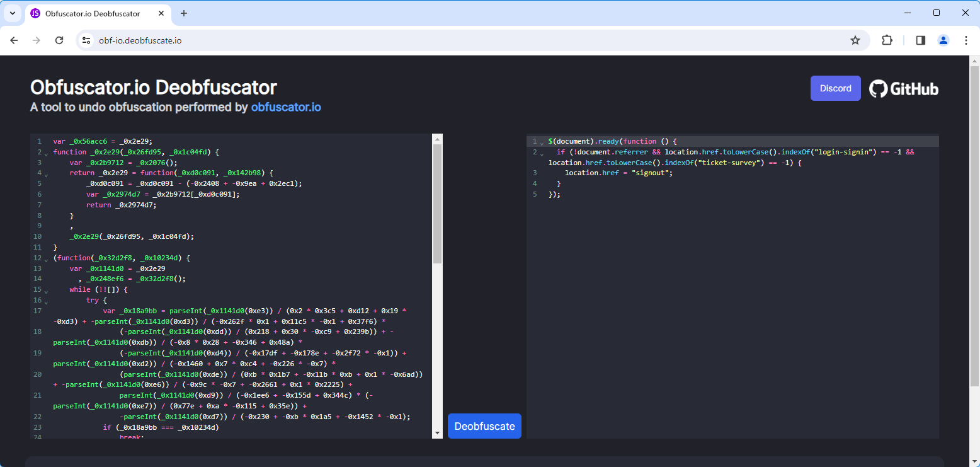Click 'return _0x2974d7;' in input code
This screenshot has height=467, width=980.
122,205
